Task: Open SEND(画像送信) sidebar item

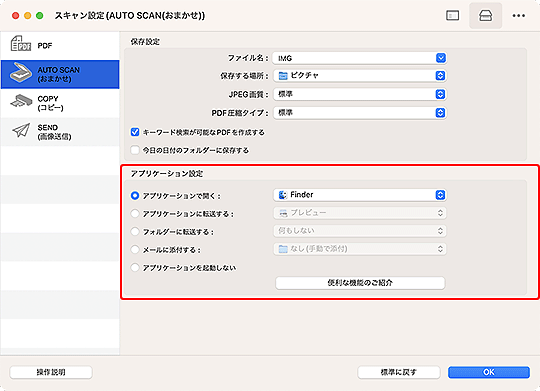Action: coord(60,132)
